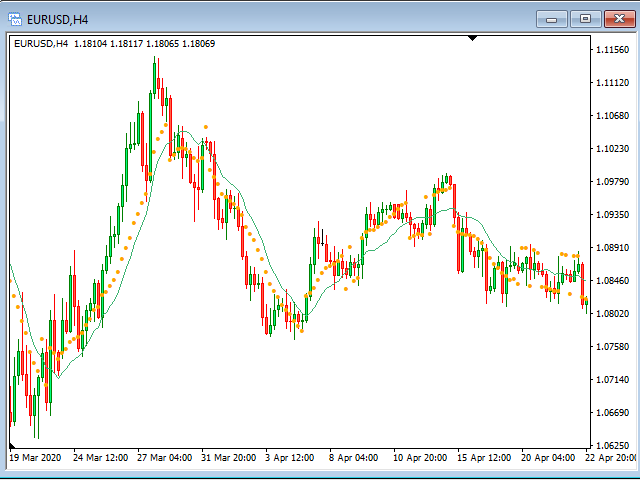Click the highest green candle at the March peak

click(154, 78)
